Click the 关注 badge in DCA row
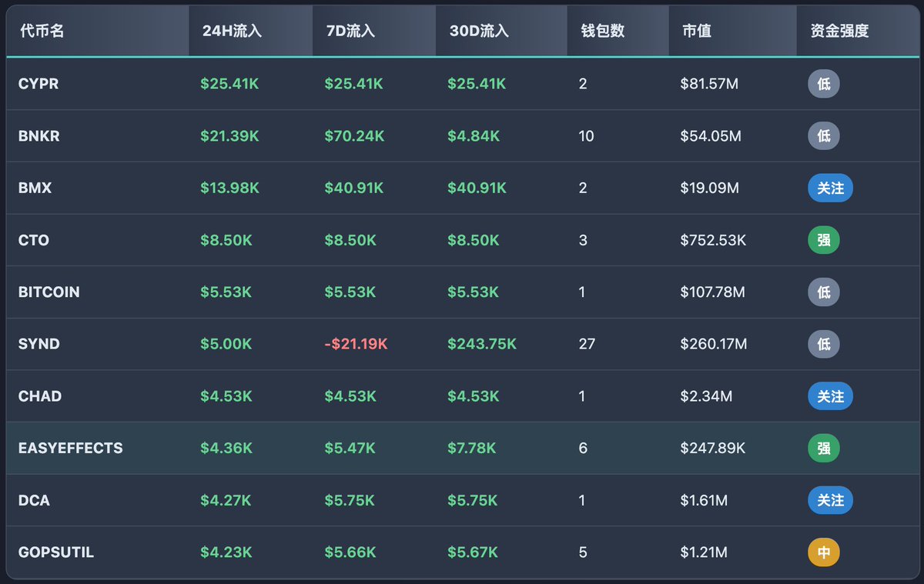The width and height of the screenshot is (924, 584). pyautogui.click(x=830, y=500)
